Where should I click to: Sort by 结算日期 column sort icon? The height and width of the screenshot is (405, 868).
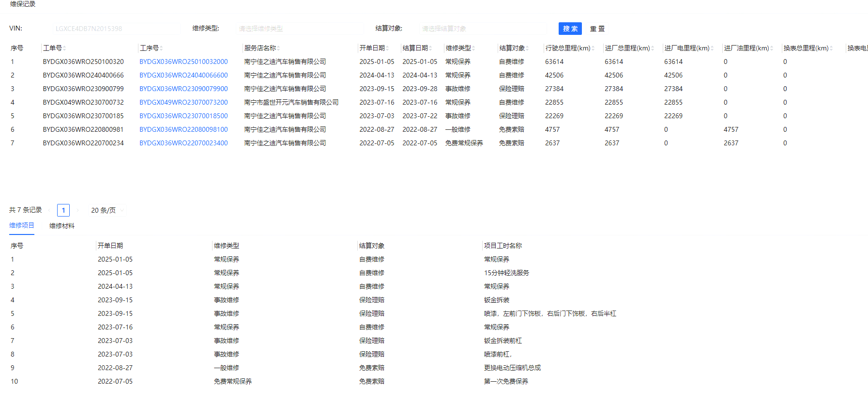tap(430, 48)
